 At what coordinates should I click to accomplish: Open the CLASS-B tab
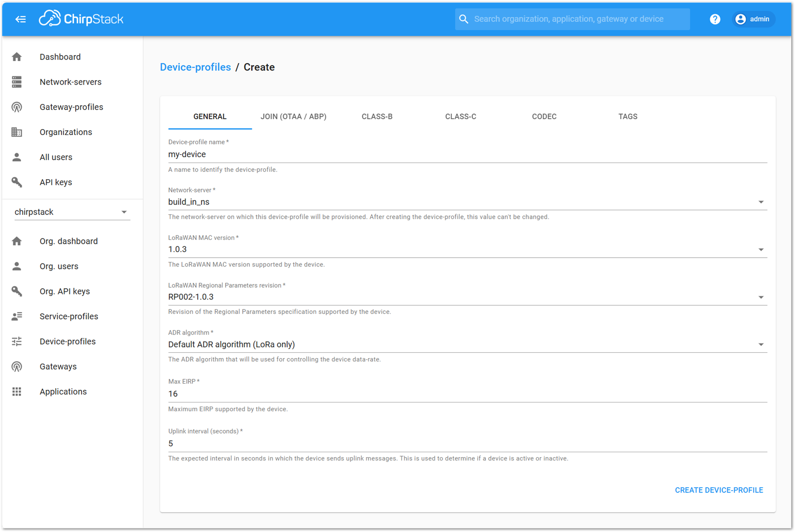click(x=377, y=116)
